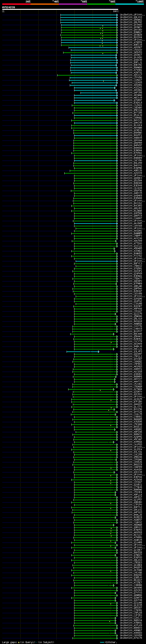Open hit UniRef100_Q56W62
This screenshot has height=644, width=146.
coord(131,20)
